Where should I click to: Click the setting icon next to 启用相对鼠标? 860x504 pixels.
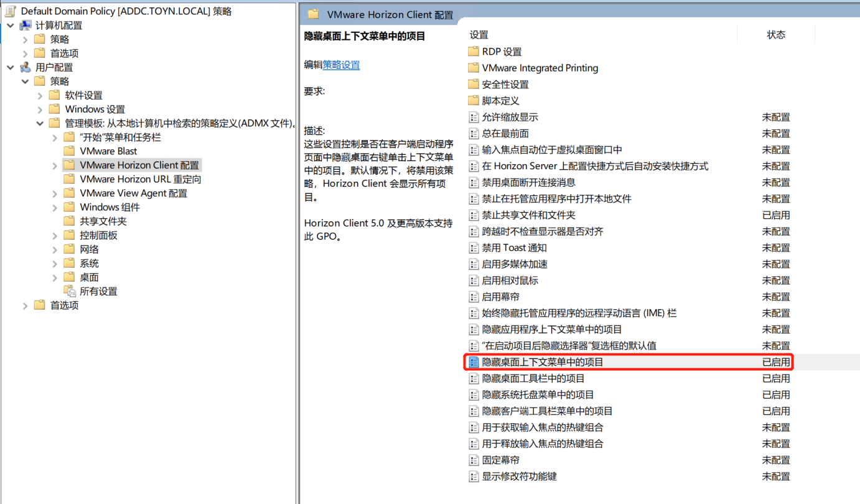click(x=473, y=280)
